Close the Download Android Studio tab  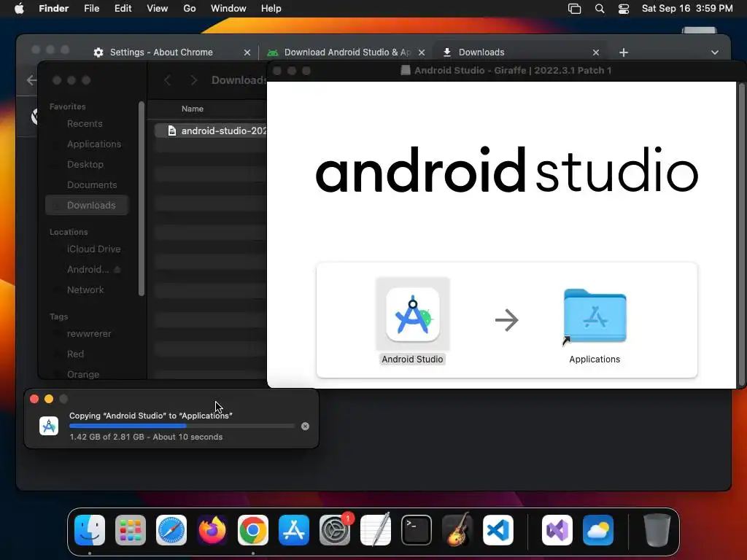pos(422,52)
